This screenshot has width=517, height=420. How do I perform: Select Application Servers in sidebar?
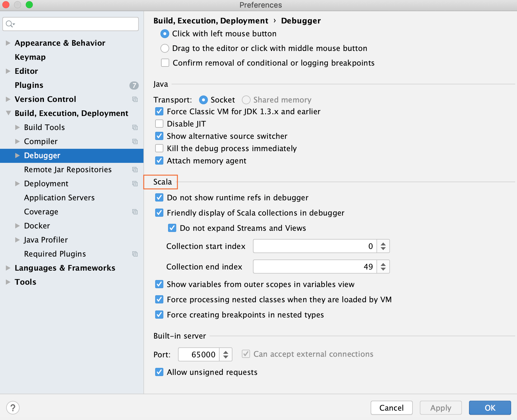tap(59, 198)
